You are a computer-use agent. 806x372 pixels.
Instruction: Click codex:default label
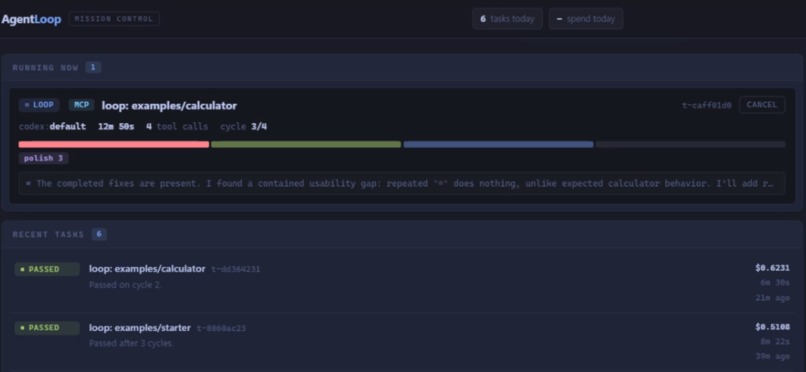pos(52,126)
